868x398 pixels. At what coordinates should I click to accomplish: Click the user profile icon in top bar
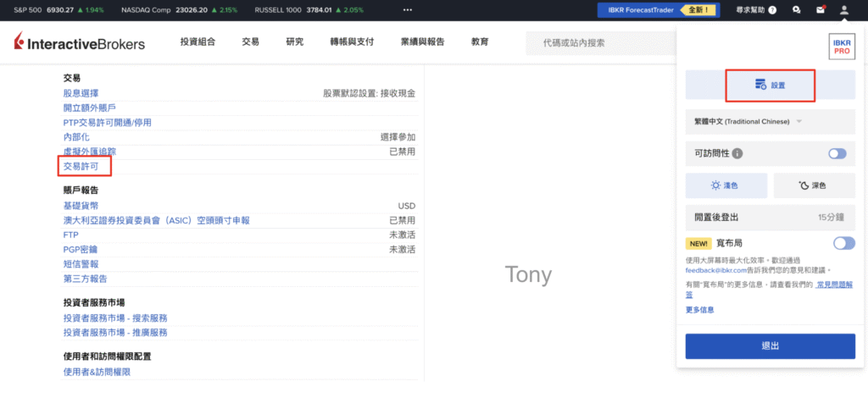pyautogui.click(x=843, y=10)
